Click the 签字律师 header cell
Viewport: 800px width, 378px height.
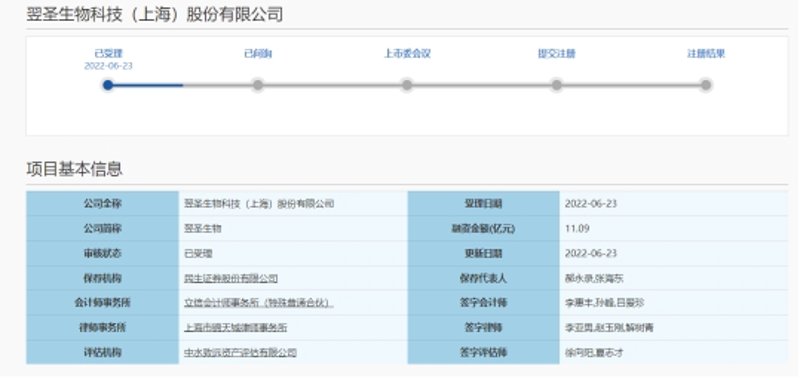483,327
